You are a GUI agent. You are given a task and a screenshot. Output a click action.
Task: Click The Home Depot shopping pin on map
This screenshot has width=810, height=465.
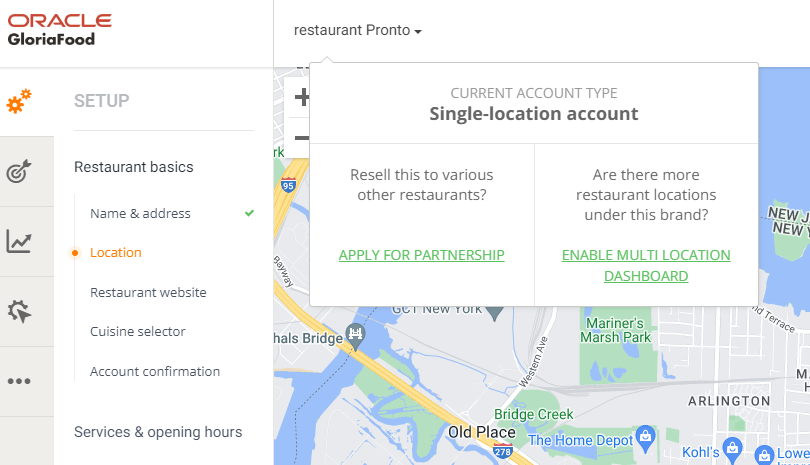[x=645, y=438]
